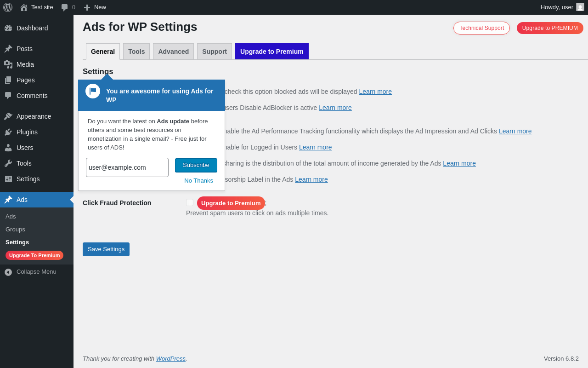Click the Pages icon in sidebar
The width and height of the screenshot is (588, 368).
pos(8,80)
